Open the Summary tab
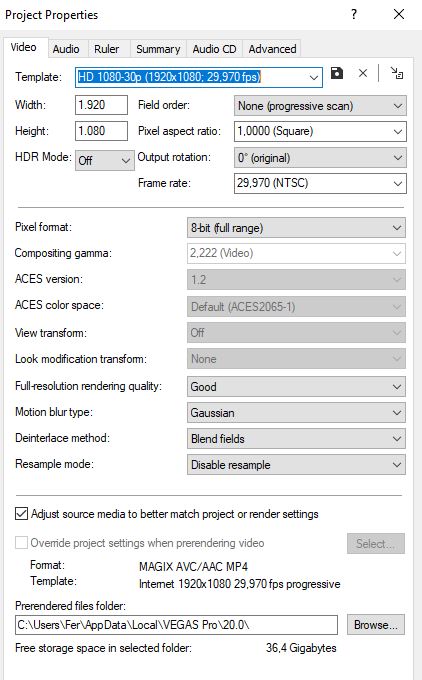Image resolution: width=422 pixels, height=680 pixels. pyautogui.click(x=158, y=49)
